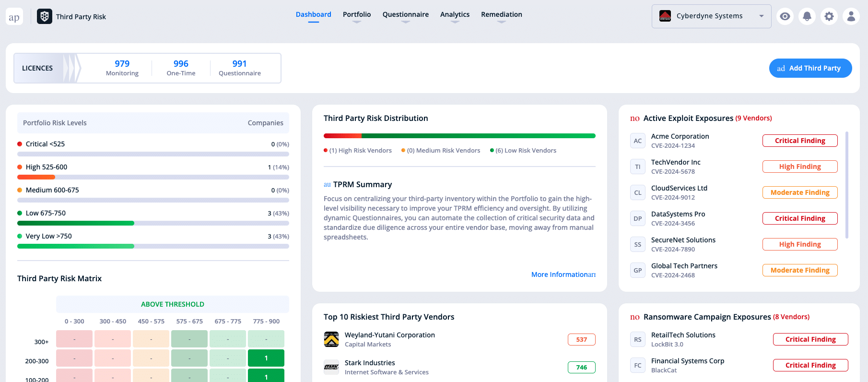Click the Cyberdyne Systems company logo
The height and width of the screenshot is (382, 868).
(x=665, y=16)
